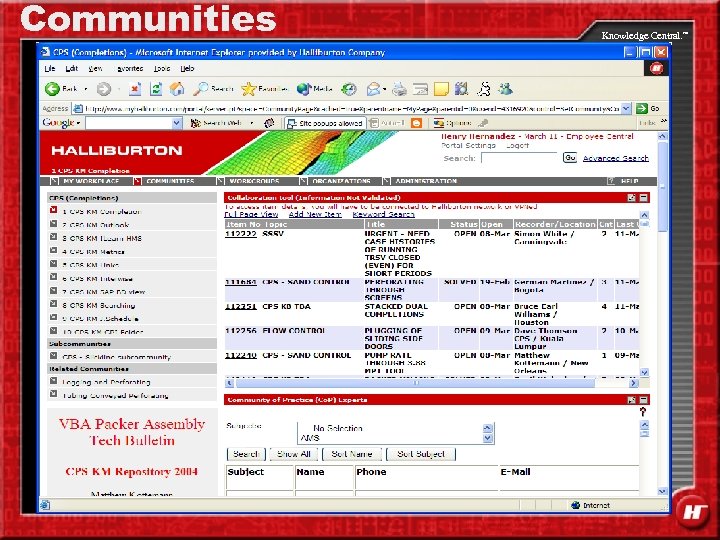Click the Show All button
Screen dimensions: 720x540
(x=294, y=454)
